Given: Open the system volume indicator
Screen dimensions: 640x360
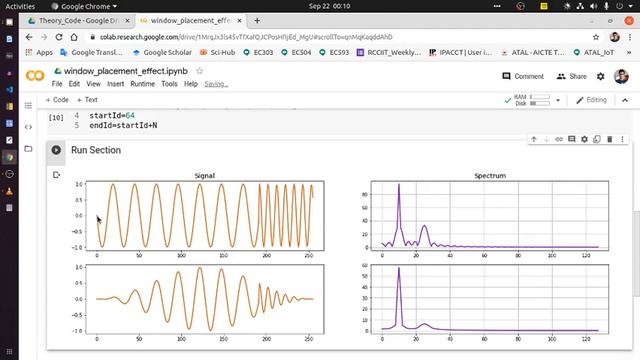Looking at the screenshot, I should coord(593,6).
